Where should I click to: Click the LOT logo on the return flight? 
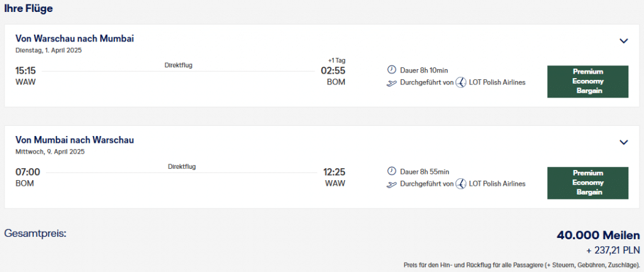460,184
